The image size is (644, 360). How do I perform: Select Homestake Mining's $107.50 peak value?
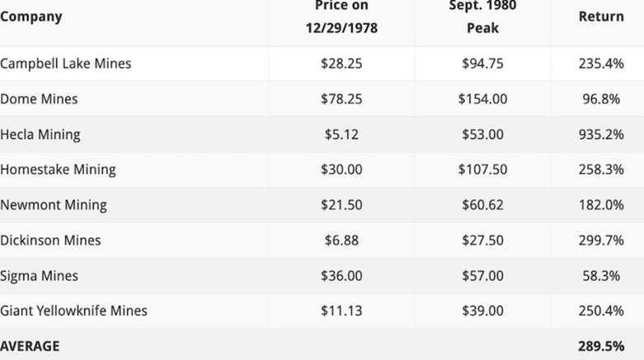[482, 170]
